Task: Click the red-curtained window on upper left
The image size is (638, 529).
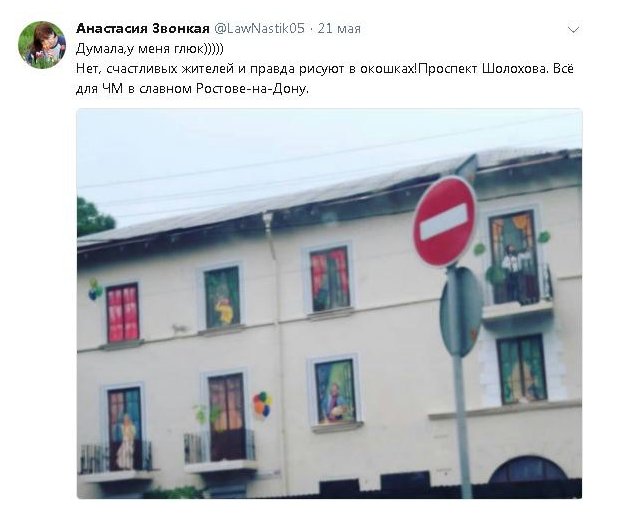Action: (122, 312)
